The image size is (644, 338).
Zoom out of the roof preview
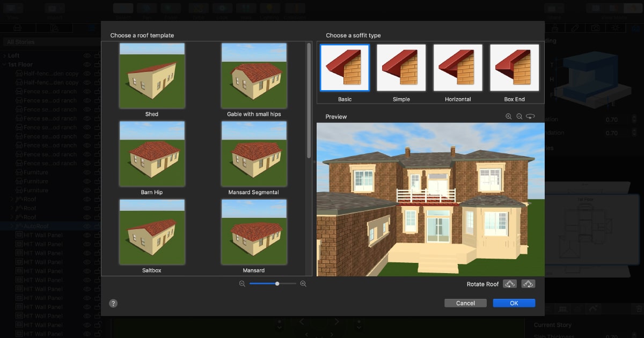click(x=519, y=116)
